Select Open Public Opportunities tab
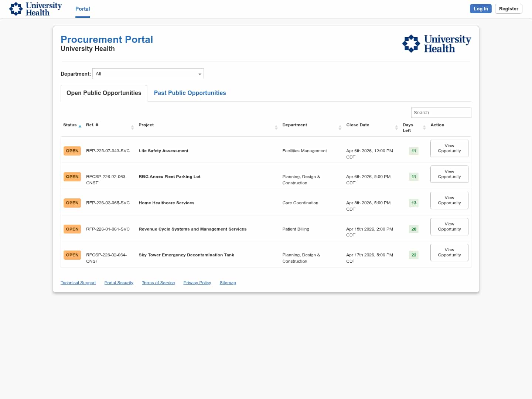 click(104, 93)
